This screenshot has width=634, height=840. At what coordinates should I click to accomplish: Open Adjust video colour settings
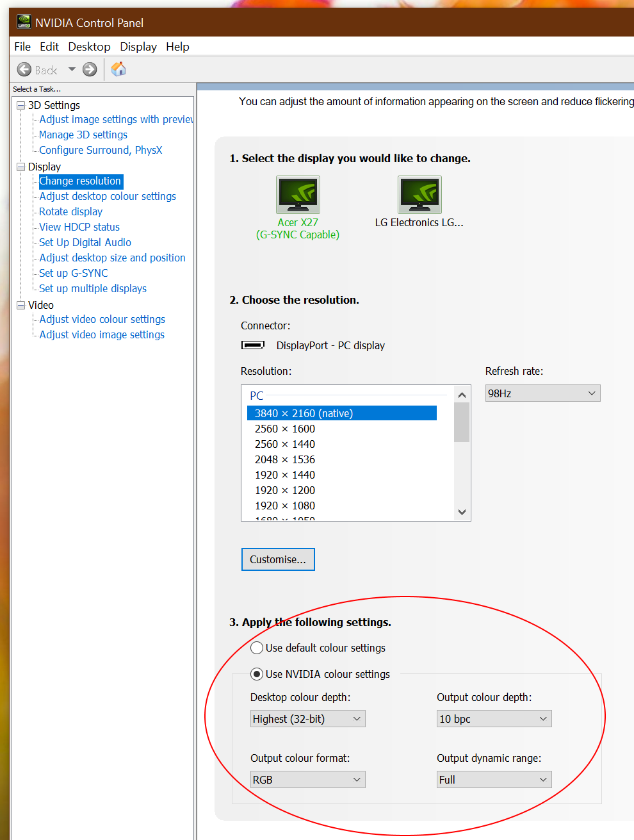(102, 319)
